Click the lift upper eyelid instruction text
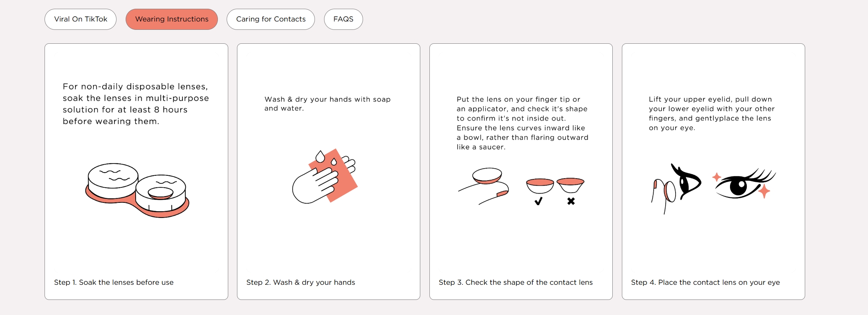 (711, 113)
